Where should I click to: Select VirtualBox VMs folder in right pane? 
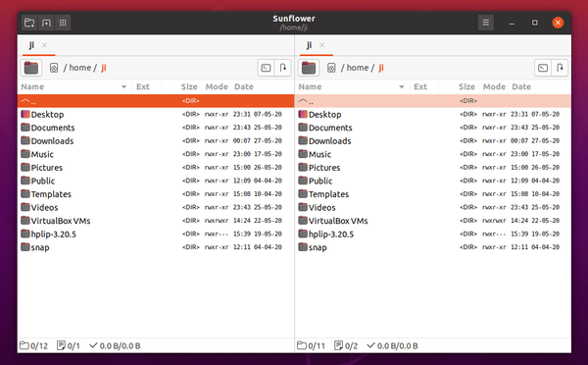(433, 221)
